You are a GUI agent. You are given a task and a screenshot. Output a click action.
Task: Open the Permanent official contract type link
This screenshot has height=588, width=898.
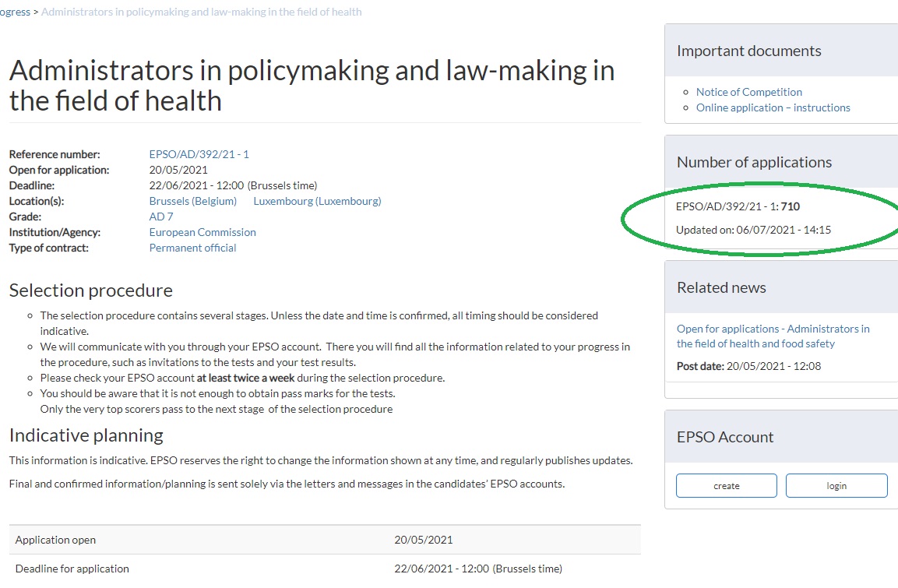point(192,248)
